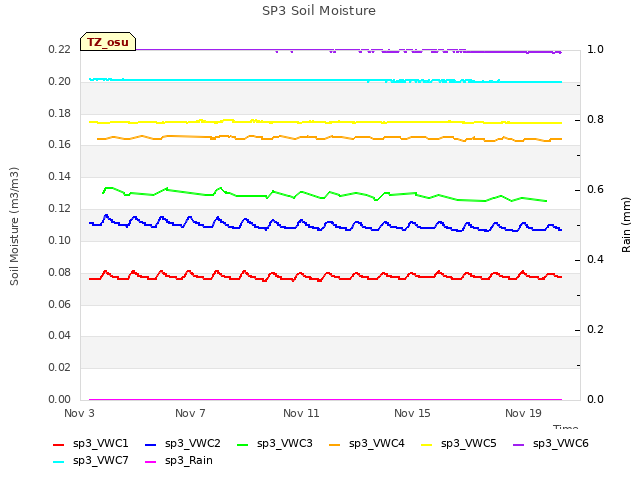640x480 pixels.
Task: Click the blue sp3_VWC2 legend swatch
Action: point(151,444)
